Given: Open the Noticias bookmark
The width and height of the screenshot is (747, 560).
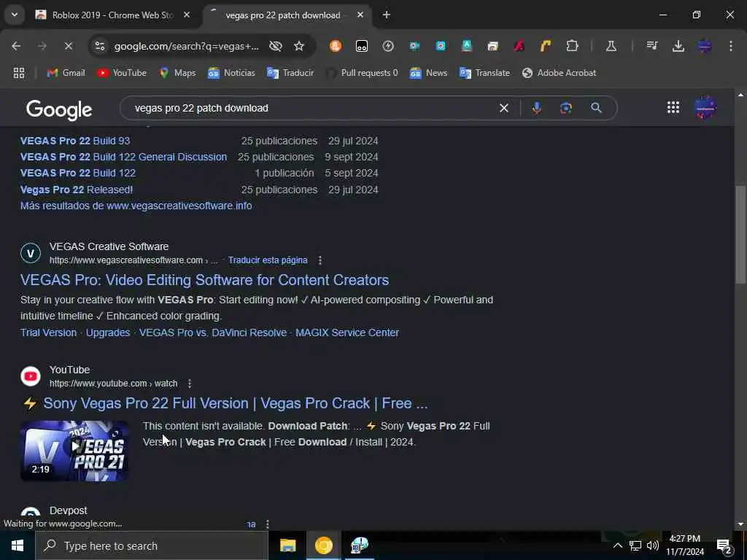Looking at the screenshot, I should [231, 73].
